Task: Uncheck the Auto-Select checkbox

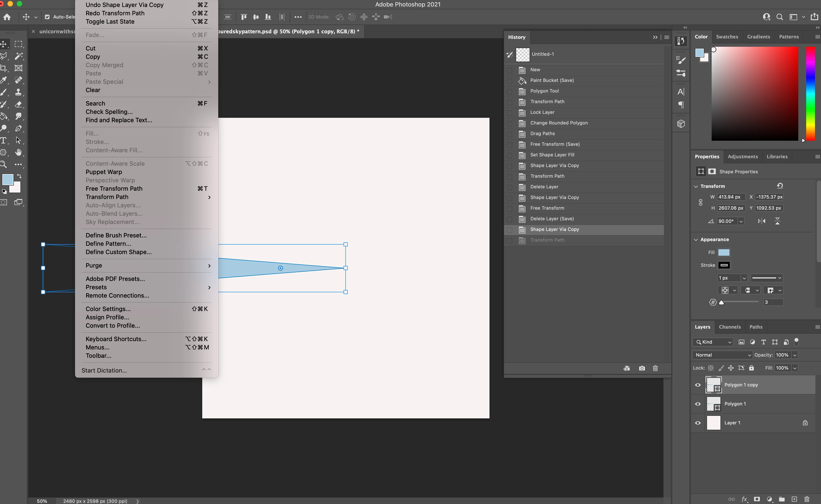Action: pos(47,17)
